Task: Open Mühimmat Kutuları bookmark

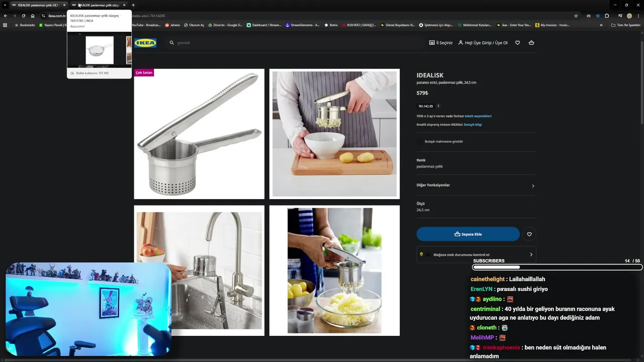Action: [x=474, y=25]
